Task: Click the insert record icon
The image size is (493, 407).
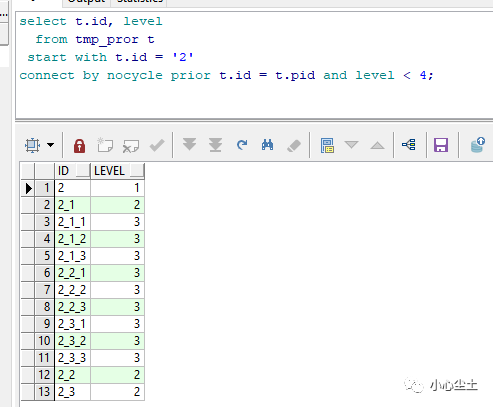Action: 105,145
